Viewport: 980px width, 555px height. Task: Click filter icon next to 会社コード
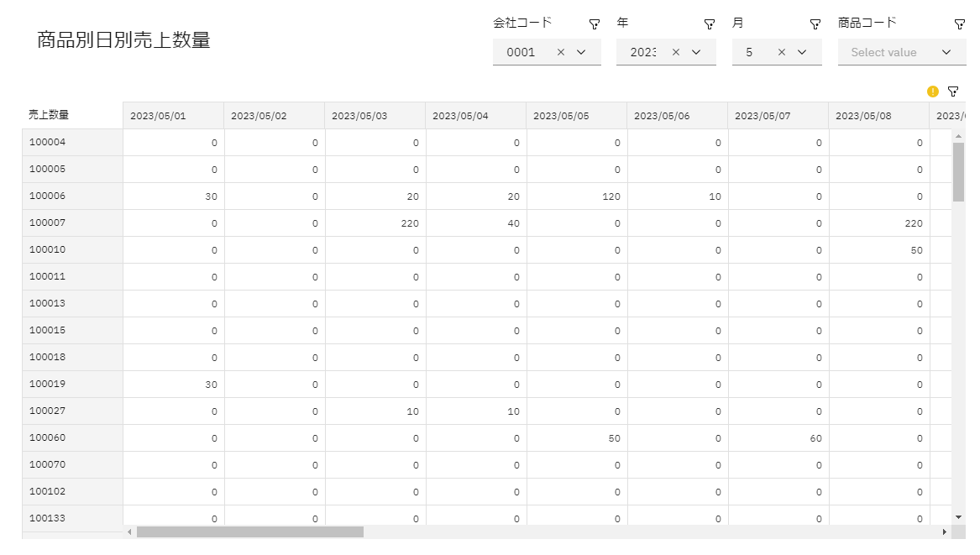(x=595, y=24)
